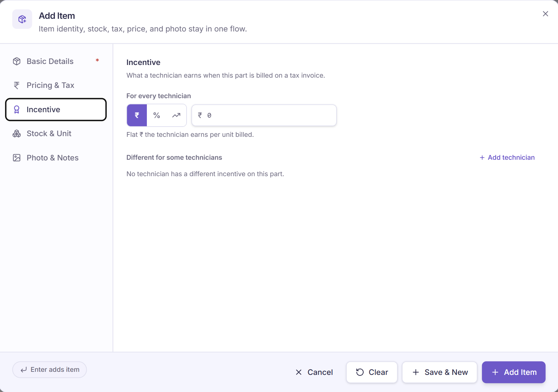Image resolution: width=558 pixels, height=392 pixels.
Task: Click Save & New button
Action: [440, 372]
